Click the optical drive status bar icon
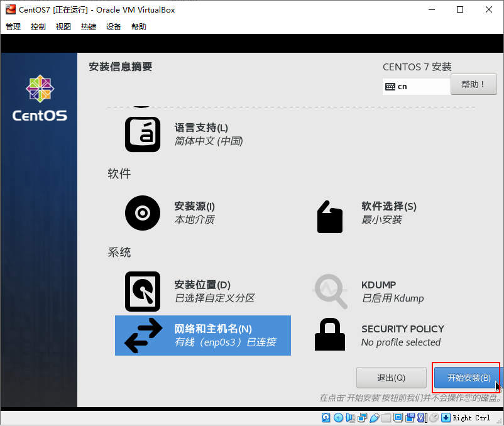The image size is (504, 426). pyautogui.click(x=338, y=418)
